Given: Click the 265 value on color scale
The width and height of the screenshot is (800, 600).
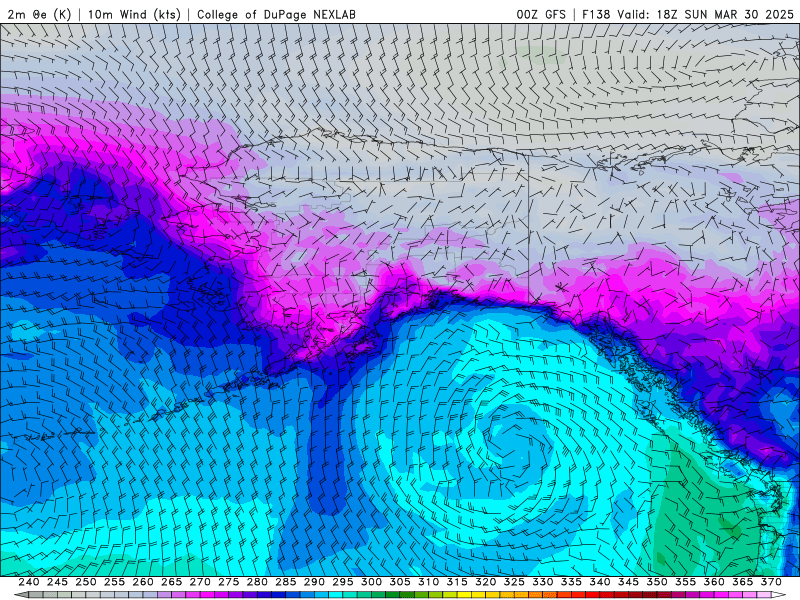Looking at the screenshot, I should coord(171,582).
